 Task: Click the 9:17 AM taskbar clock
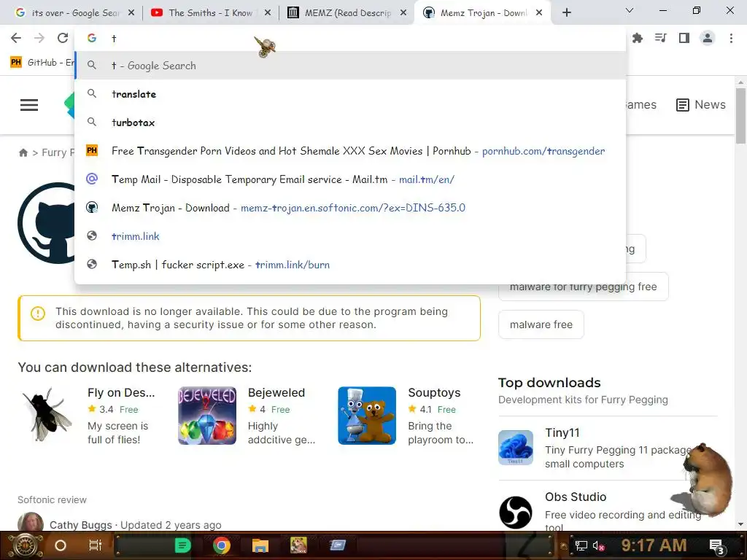coord(654,545)
